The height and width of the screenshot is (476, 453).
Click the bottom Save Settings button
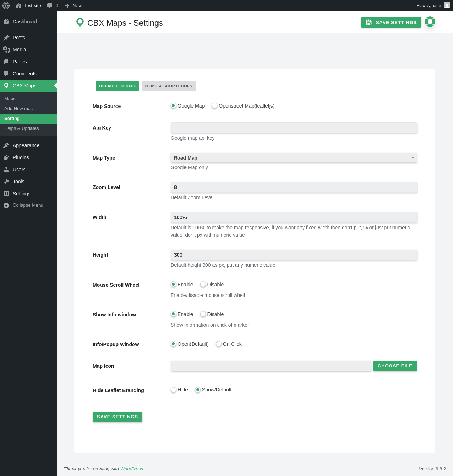click(x=117, y=417)
